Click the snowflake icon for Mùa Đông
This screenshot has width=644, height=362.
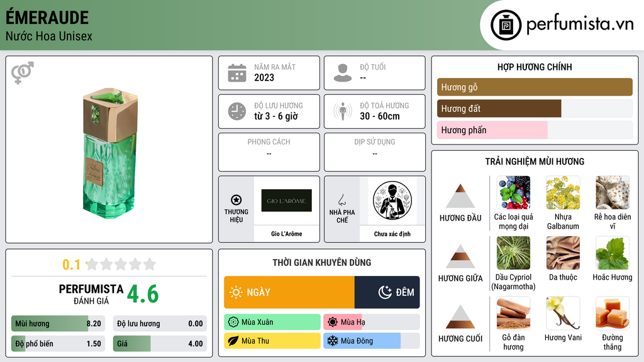pos(333,341)
